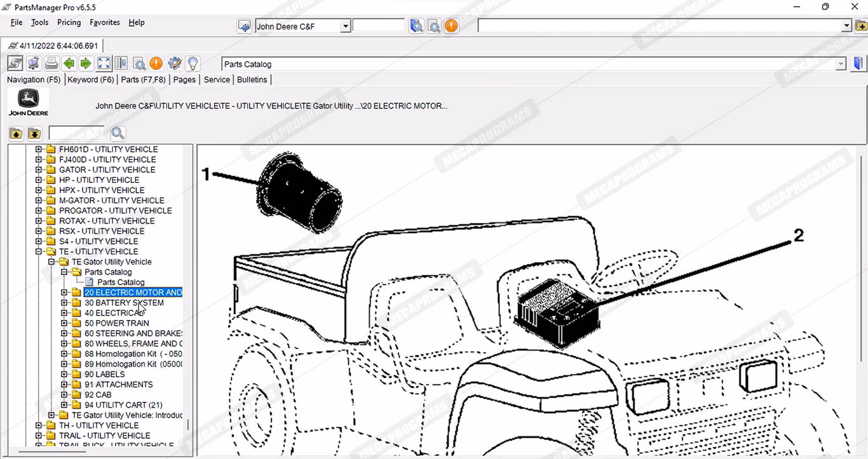Click the folder icon of TE Gator Utility Vehicle
Screen dimensions: 868x459
pos(64,262)
